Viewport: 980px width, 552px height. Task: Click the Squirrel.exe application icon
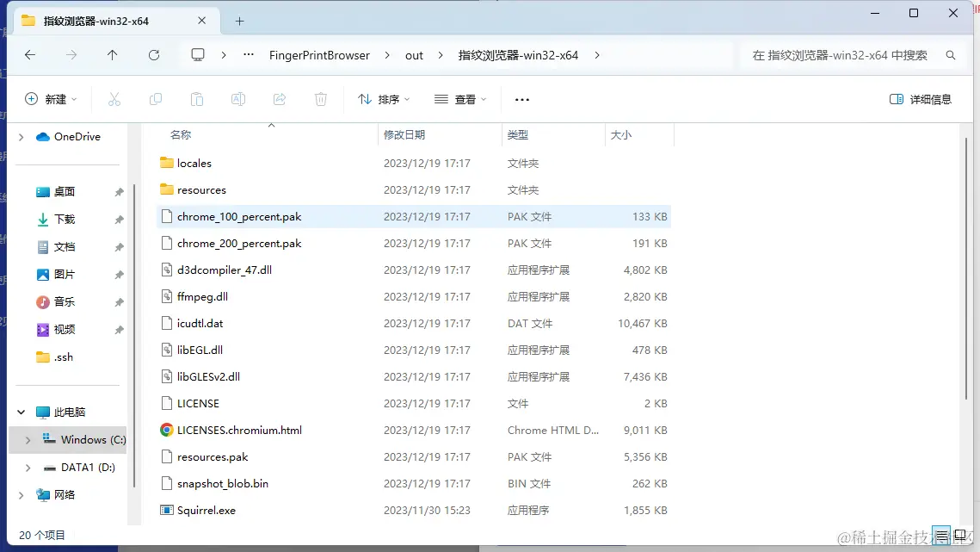[x=166, y=510]
